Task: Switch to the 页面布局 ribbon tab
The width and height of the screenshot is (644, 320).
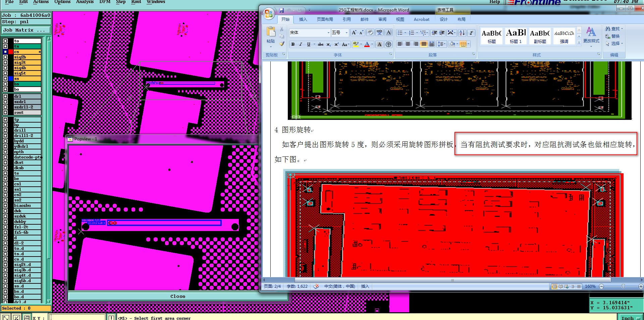Action: pos(325,19)
